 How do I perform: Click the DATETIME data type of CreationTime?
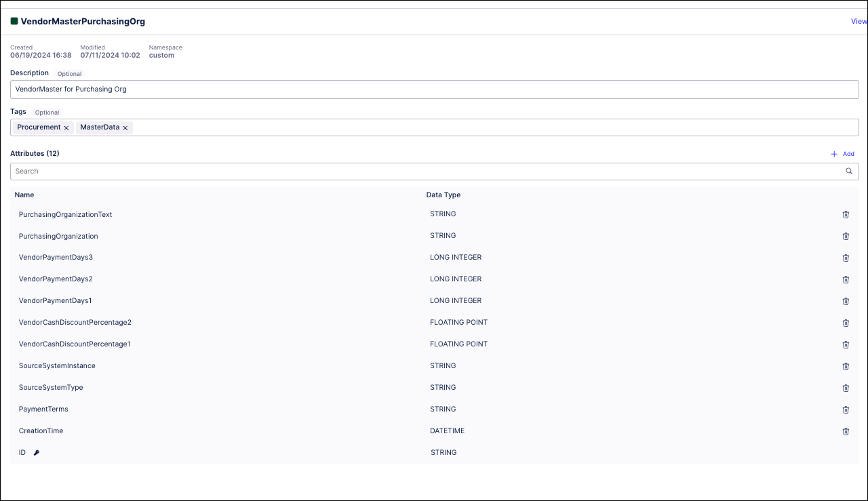448,431
